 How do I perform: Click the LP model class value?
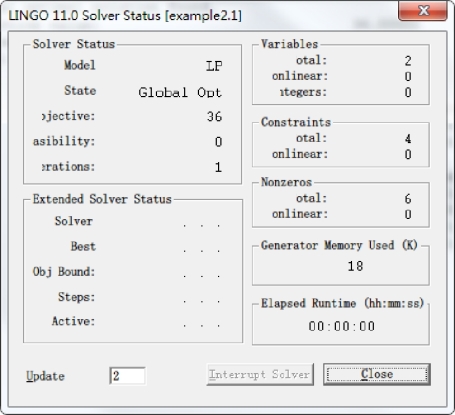pyautogui.click(x=214, y=66)
